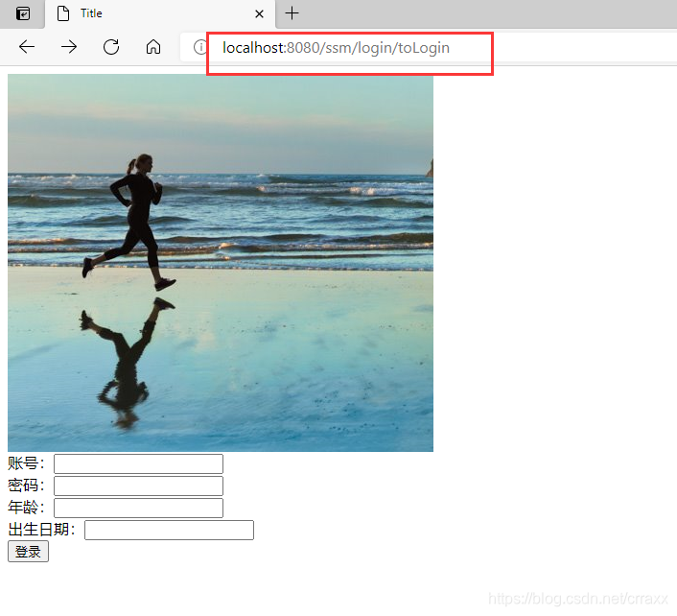Go to the home page icon
677x616 pixels.
tap(153, 47)
